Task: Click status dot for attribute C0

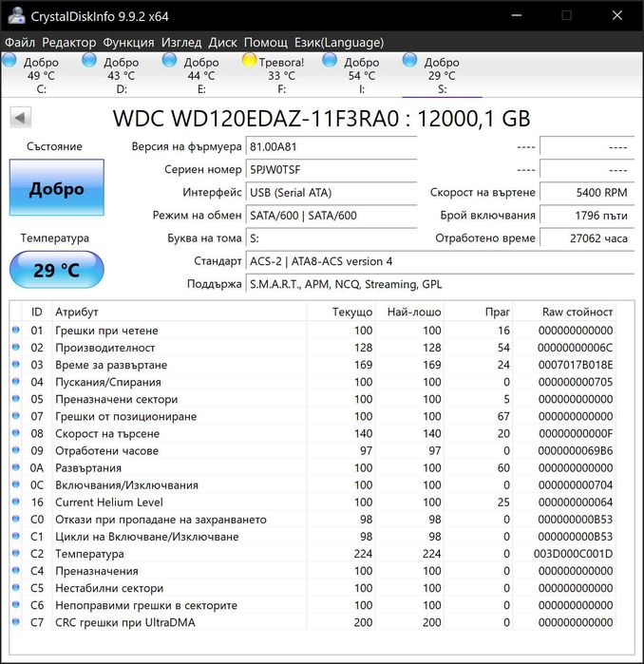Action: [x=15, y=519]
